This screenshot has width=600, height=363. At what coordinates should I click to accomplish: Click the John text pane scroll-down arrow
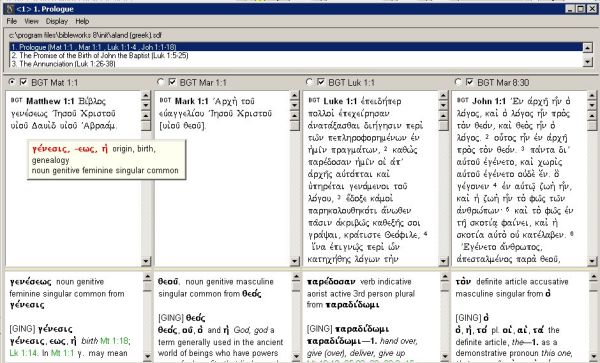click(x=592, y=261)
